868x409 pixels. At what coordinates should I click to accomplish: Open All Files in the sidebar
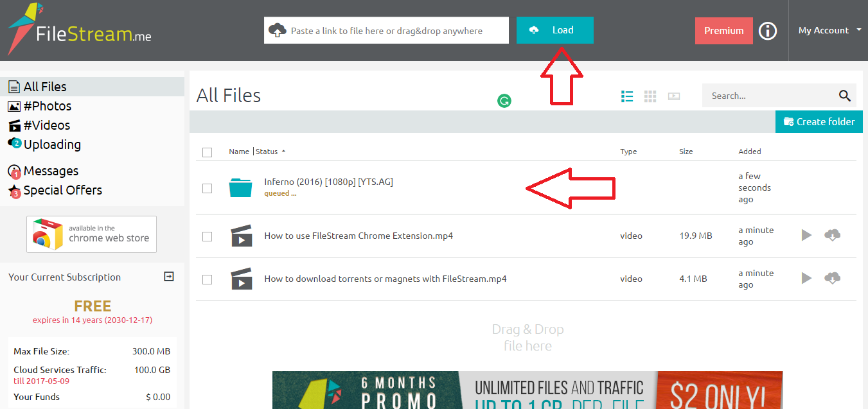point(92,87)
